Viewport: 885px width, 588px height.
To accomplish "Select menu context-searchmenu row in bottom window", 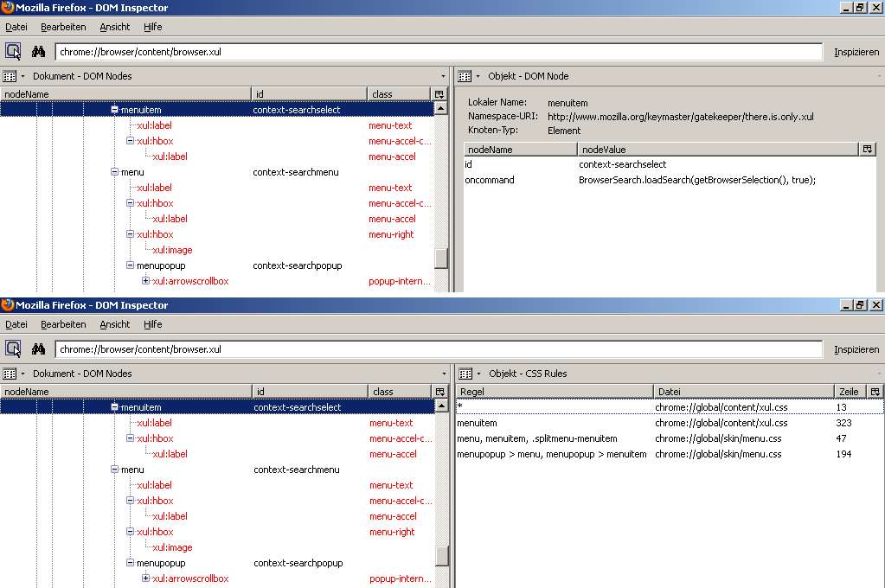I will [217, 470].
